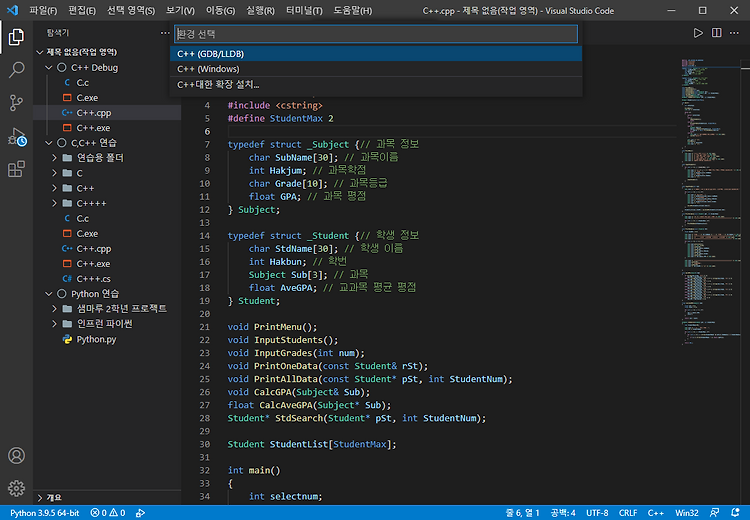
Task: Open the feedback icon in status bar
Action: 715,513
